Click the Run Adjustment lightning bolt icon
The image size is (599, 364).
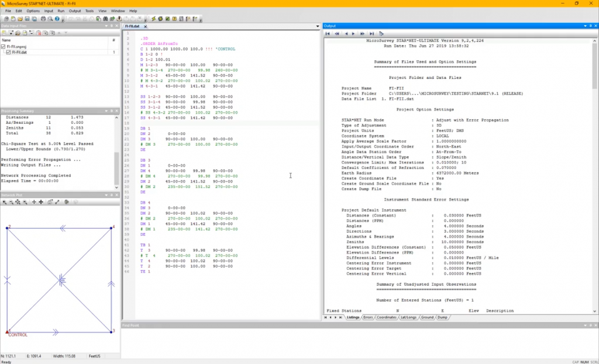point(153,19)
